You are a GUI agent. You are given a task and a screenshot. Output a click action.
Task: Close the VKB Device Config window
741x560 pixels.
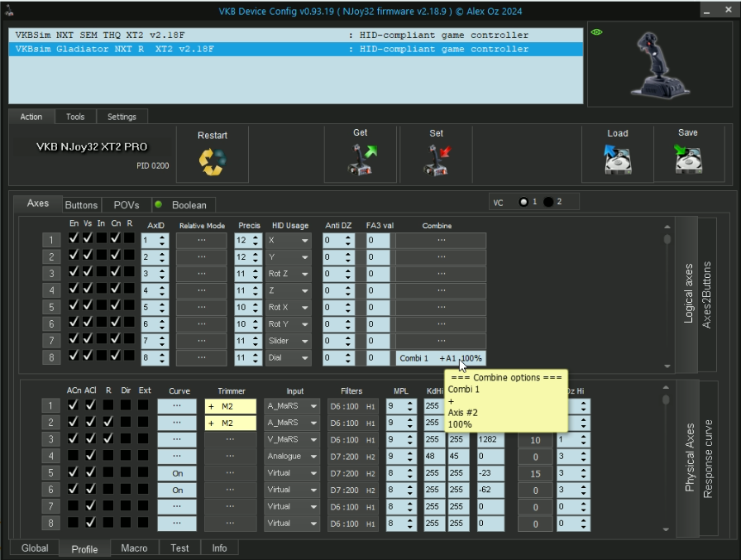729,10
